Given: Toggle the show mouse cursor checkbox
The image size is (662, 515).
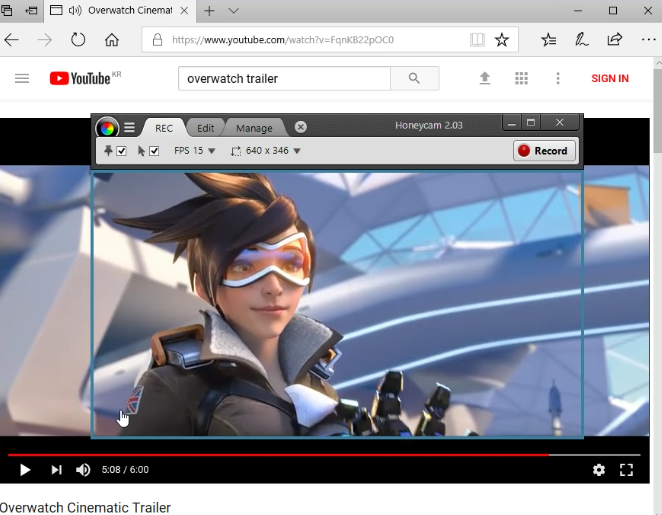Looking at the screenshot, I should click(x=154, y=151).
